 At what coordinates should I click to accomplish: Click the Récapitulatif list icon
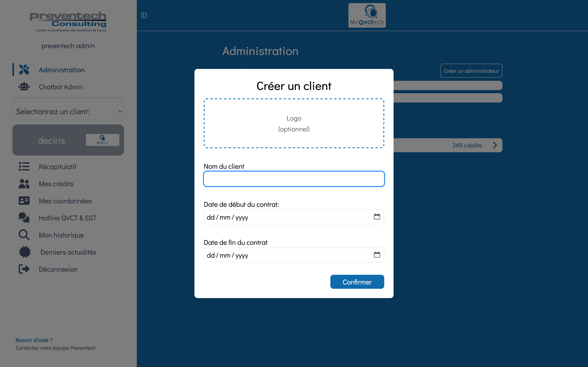[24, 167]
